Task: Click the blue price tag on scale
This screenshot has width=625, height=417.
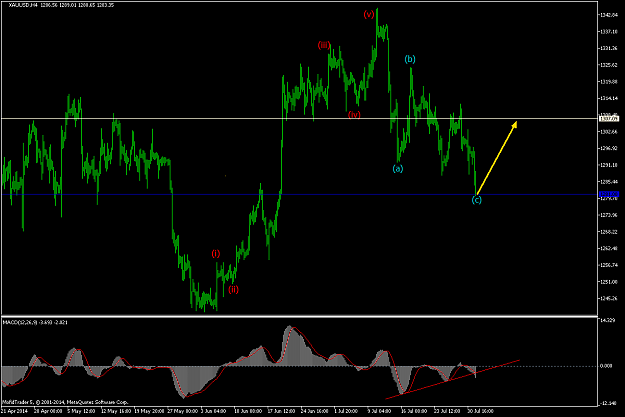Action: tap(609, 195)
